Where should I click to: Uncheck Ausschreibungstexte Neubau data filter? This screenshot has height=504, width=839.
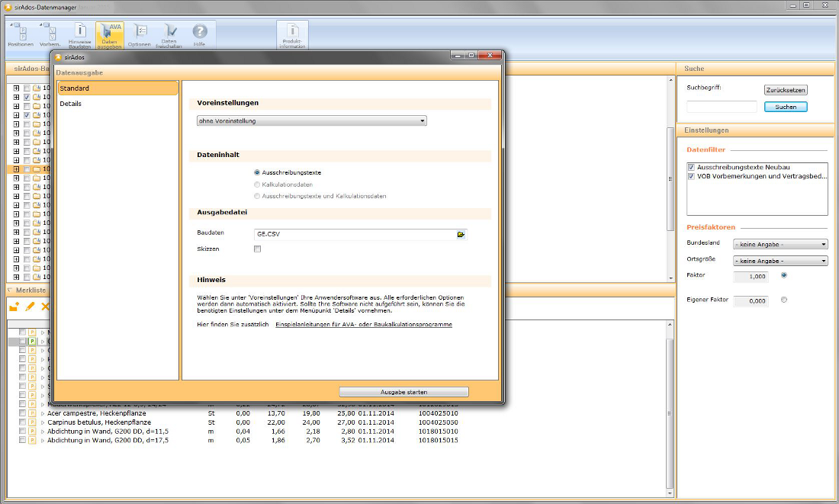point(692,167)
